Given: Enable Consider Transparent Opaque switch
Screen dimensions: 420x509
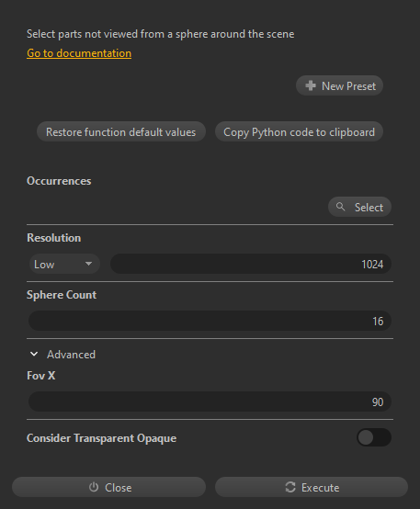Looking at the screenshot, I should (x=374, y=437).
